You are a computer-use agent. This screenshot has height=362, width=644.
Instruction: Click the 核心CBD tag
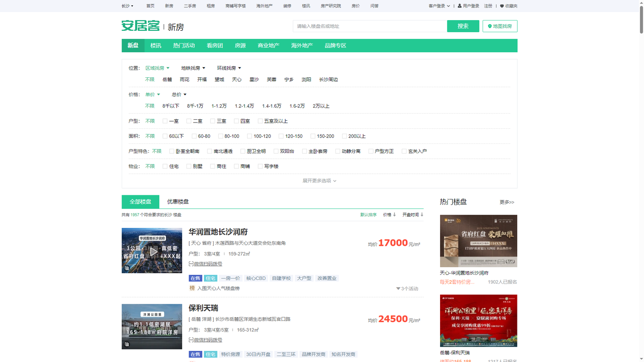click(x=256, y=278)
